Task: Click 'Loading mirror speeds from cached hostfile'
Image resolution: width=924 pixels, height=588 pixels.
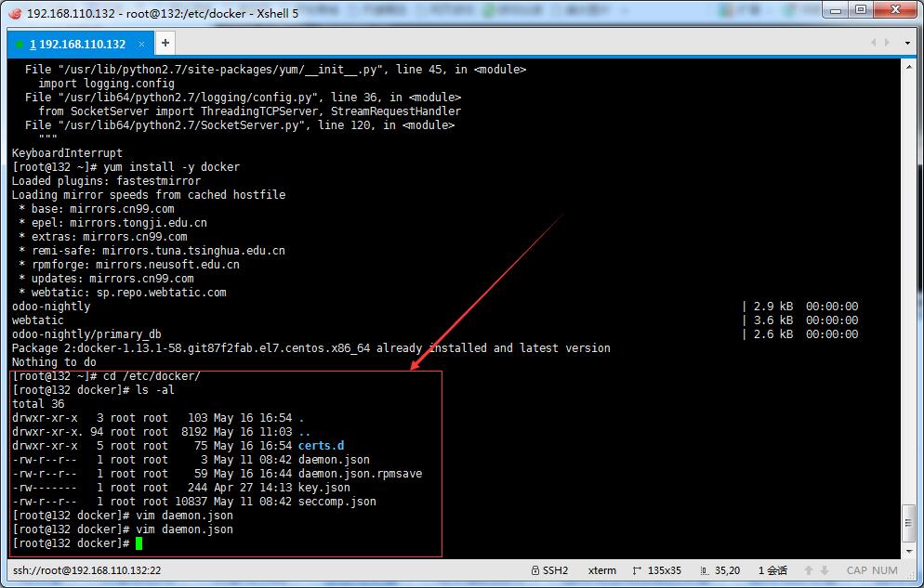Action: [149, 195]
